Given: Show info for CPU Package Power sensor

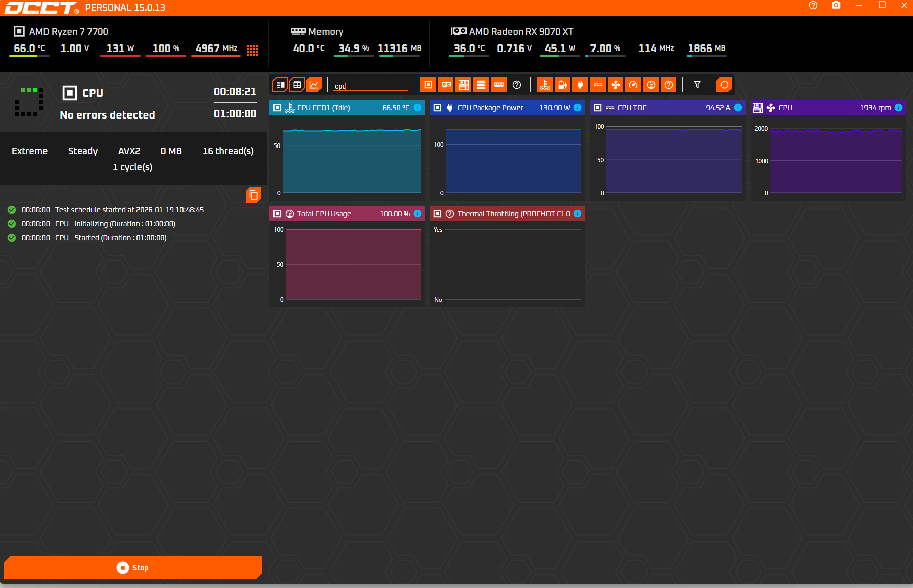Looking at the screenshot, I should [577, 108].
